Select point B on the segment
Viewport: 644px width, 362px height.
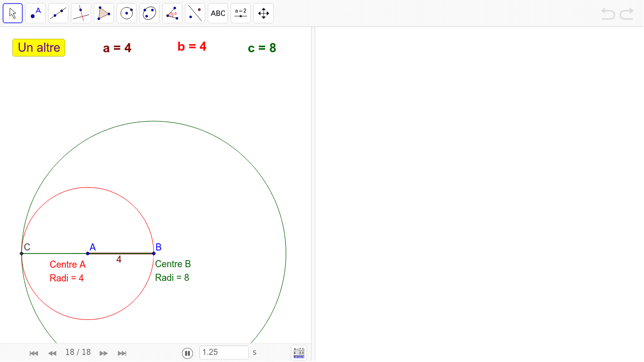(154, 253)
